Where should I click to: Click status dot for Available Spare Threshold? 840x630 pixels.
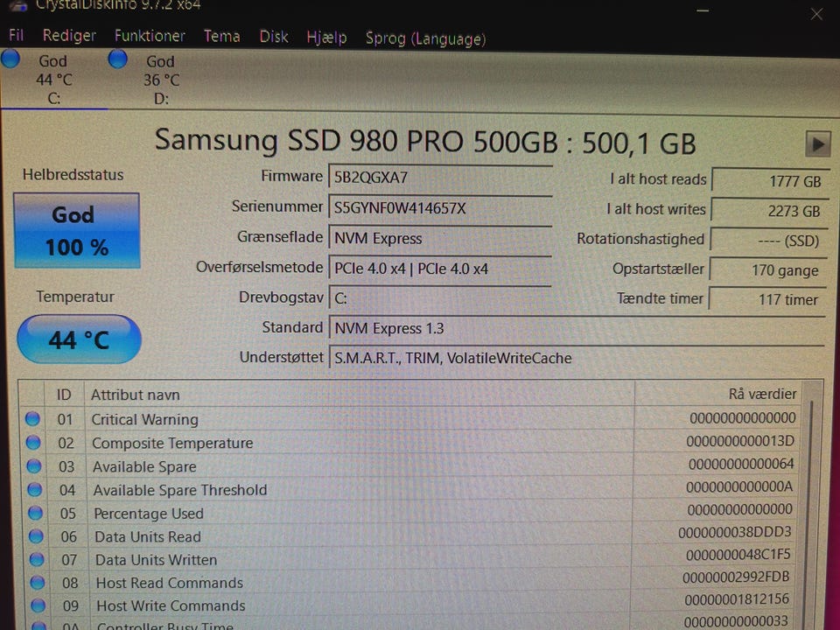[x=35, y=489]
